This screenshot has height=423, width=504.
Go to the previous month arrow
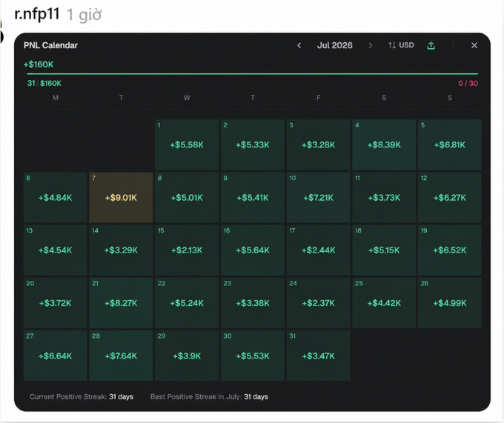coord(299,46)
